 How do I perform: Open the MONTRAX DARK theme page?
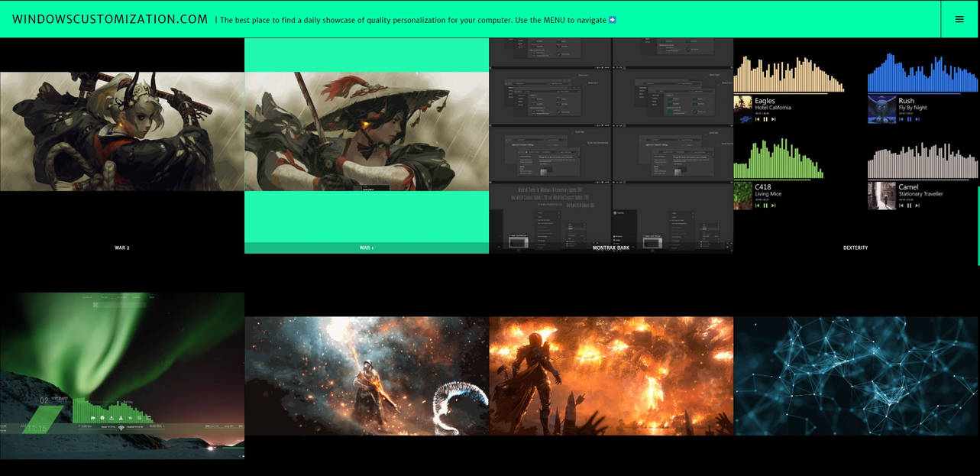click(610, 247)
